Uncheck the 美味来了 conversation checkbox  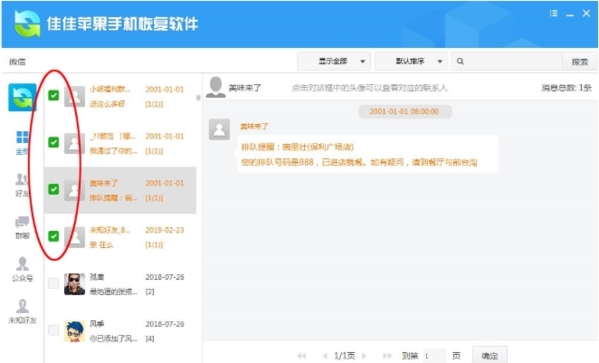[53, 189]
